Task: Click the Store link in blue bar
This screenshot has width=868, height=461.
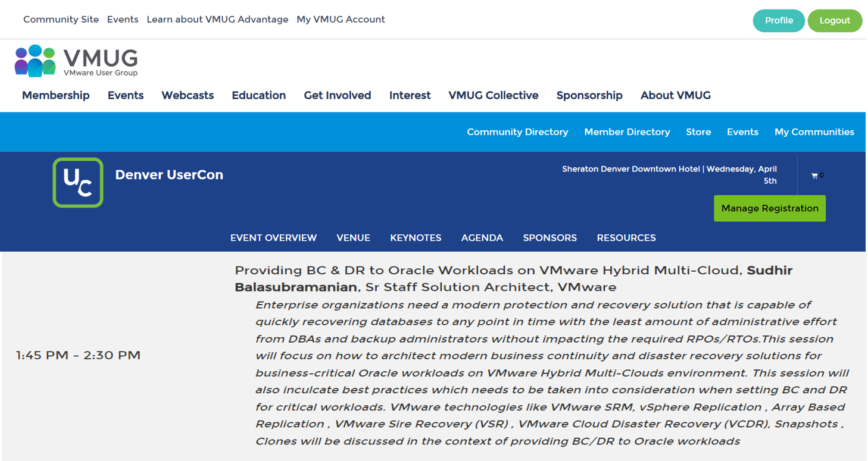Action: pos(698,132)
